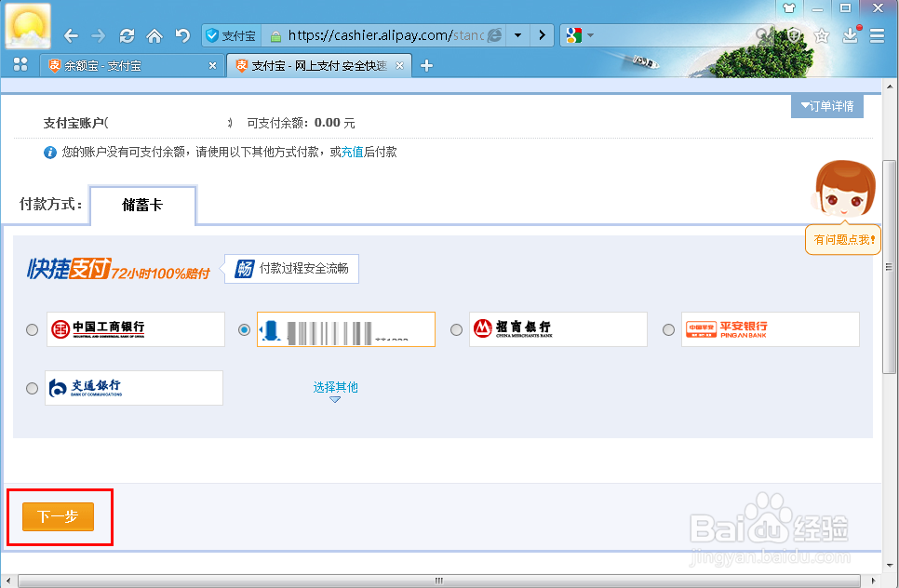Screen dimensions: 899x588
Task: Click the 有问题点我 assistant avatar
Action: point(843,189)
